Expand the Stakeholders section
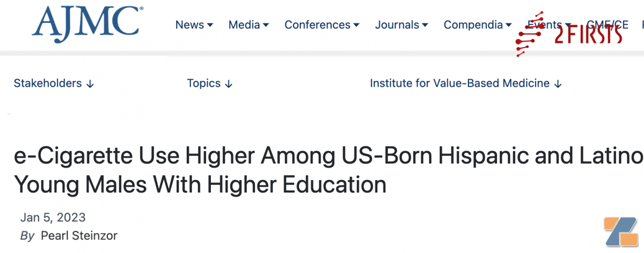Image resolution: width=644 pixels, height=253 pixels. [x=48, y=83]
